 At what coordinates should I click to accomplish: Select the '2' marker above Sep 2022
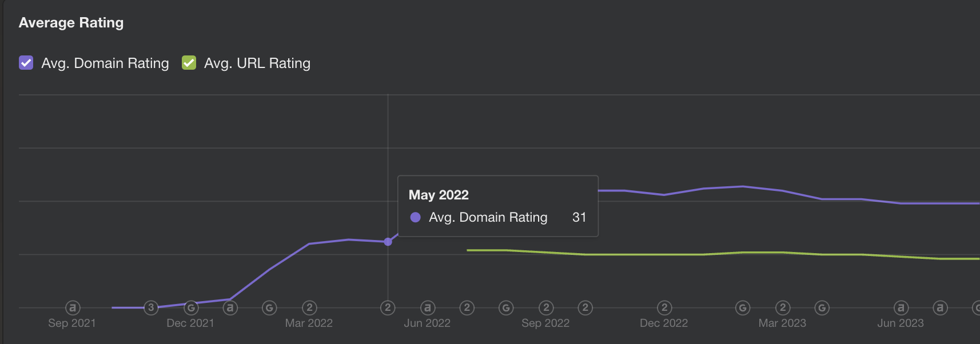point(546,308)
